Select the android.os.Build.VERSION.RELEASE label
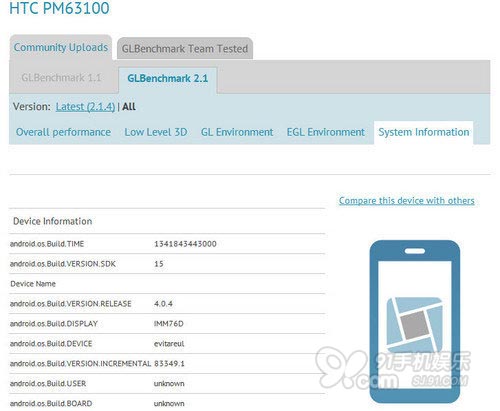Viewport: 500px width, 411px height. pyautogui.click(x=71, y=304)
